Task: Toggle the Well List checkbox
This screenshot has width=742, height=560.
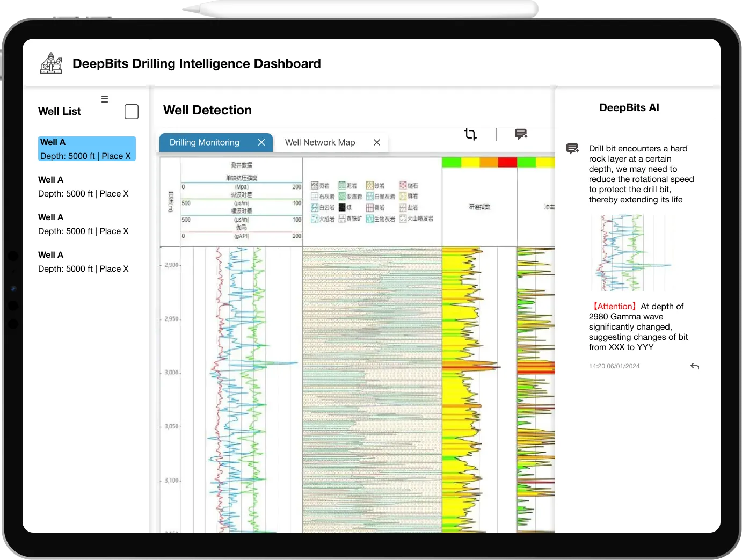Action: pyautogui.click(x=132, y=112)
